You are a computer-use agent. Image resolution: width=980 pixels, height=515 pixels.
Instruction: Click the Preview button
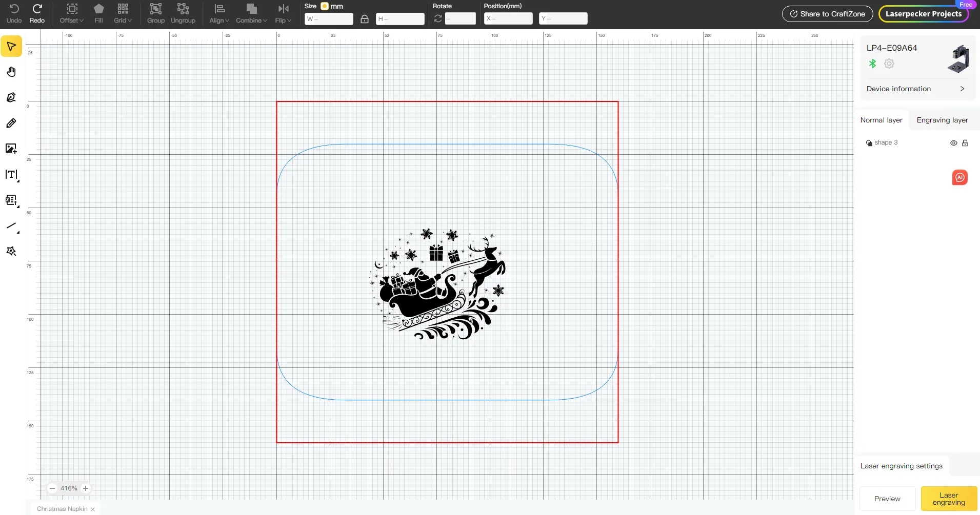[x=887, y=499]
